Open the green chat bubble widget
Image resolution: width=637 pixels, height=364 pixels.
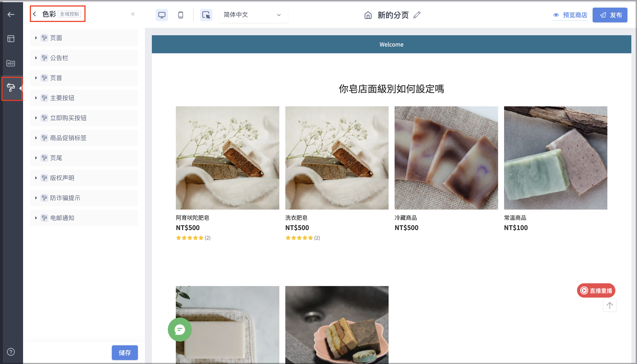click(179, 329)
